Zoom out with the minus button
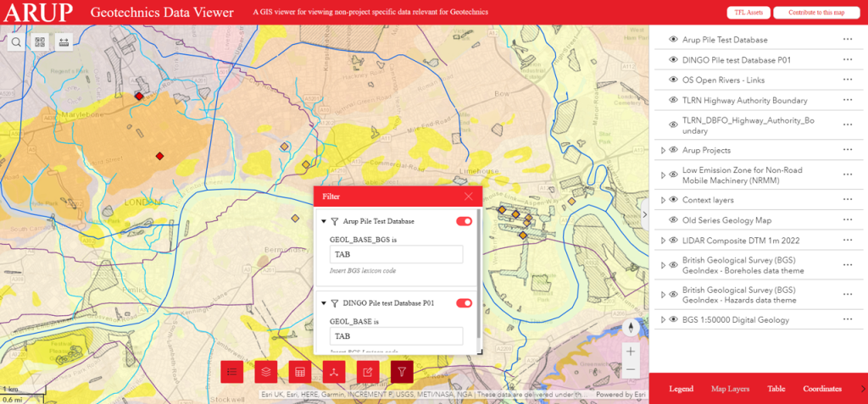Image resolution: width=868 pixels, height=404 pixels. 631,369
